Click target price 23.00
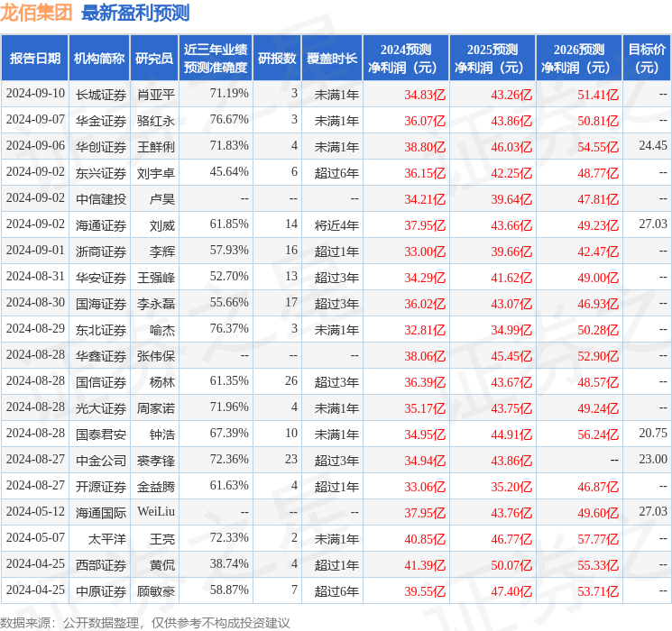Screen dimensions: 672x631 click(653, 459)
